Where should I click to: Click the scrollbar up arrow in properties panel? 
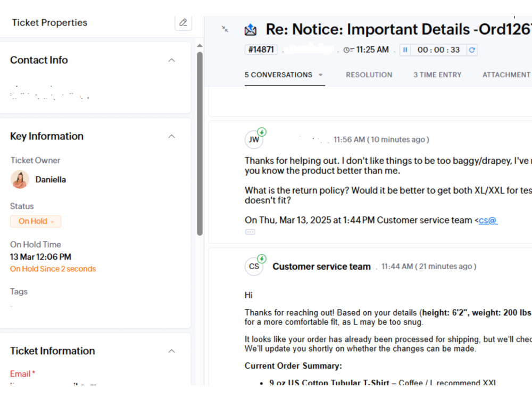pyautogui.click(x=200, y=45)
